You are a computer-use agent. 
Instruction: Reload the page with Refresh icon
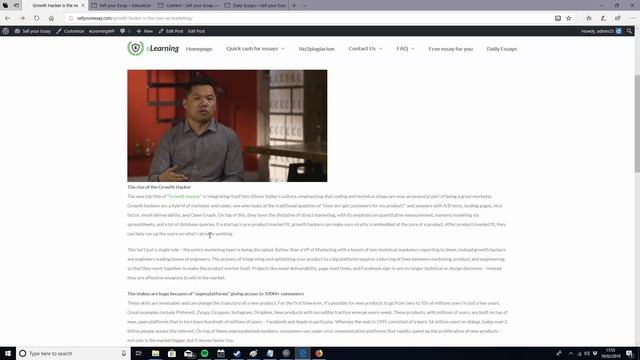(37, 18)
